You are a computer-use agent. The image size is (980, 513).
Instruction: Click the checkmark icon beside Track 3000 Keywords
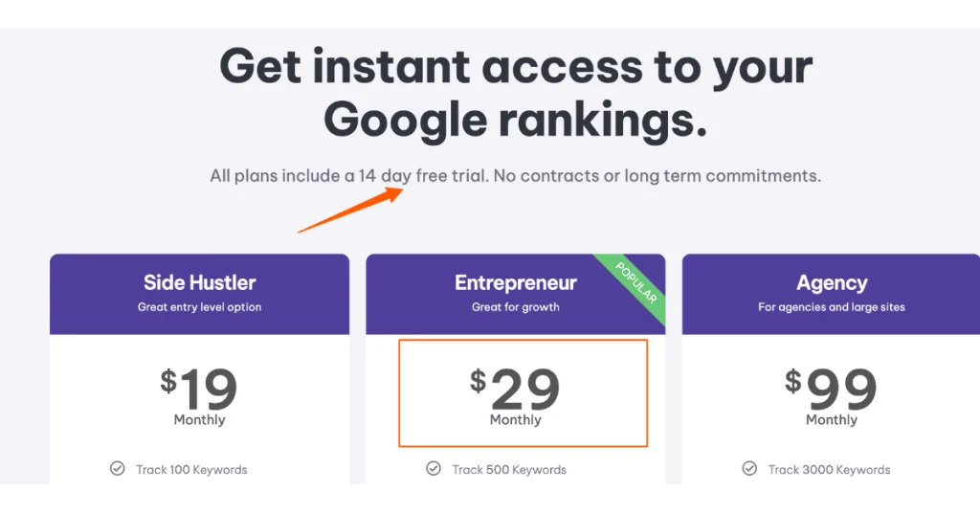pos(750,469)
